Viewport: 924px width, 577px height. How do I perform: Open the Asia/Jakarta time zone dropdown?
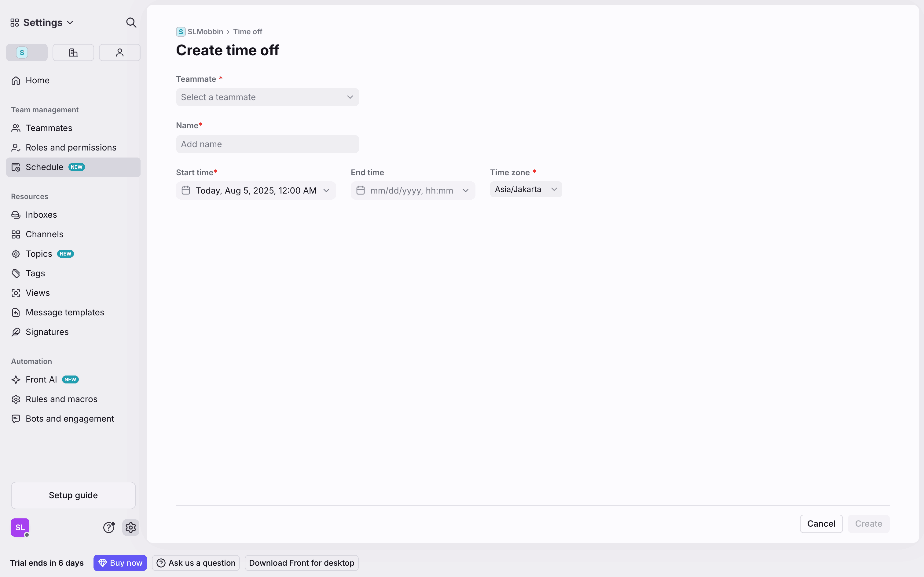pyautogui.click(x=525, y=189)
